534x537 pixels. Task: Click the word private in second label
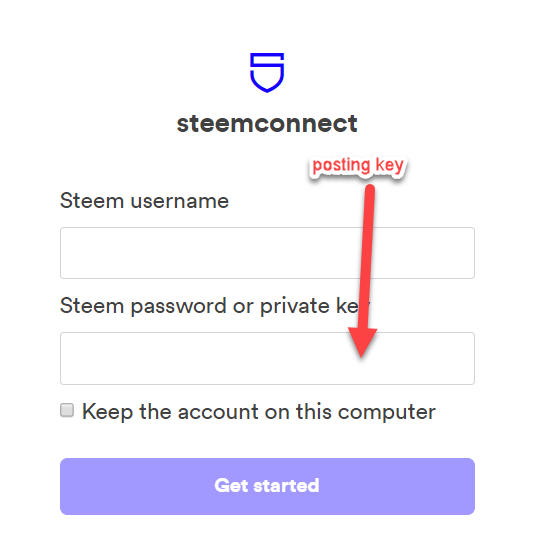point(295,306)
